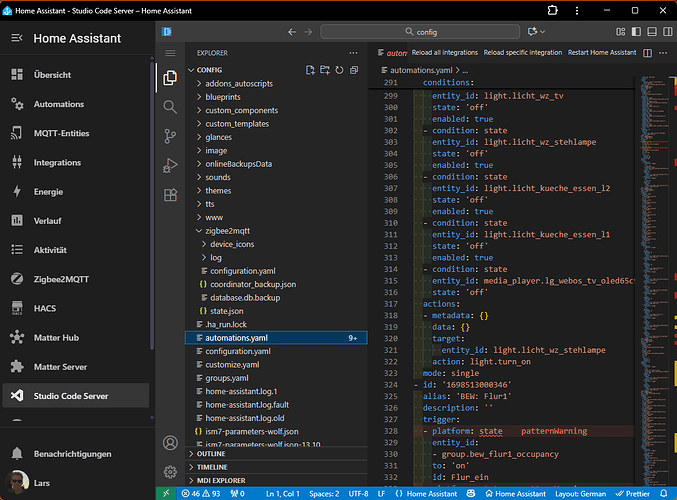Image resolution: width=677 pixels, height=500 pixels.
Task: Open the Search view in activity bar
Action: pos(170,105)
